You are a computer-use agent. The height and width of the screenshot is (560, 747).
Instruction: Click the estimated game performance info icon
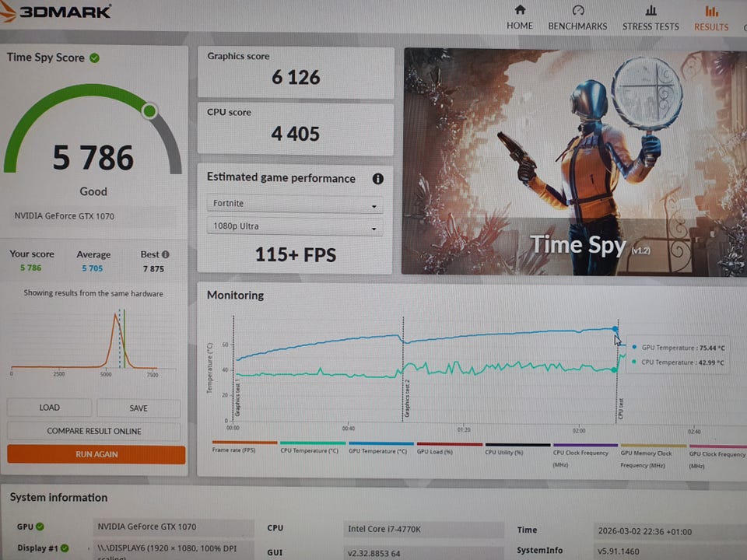click(378, 179)
